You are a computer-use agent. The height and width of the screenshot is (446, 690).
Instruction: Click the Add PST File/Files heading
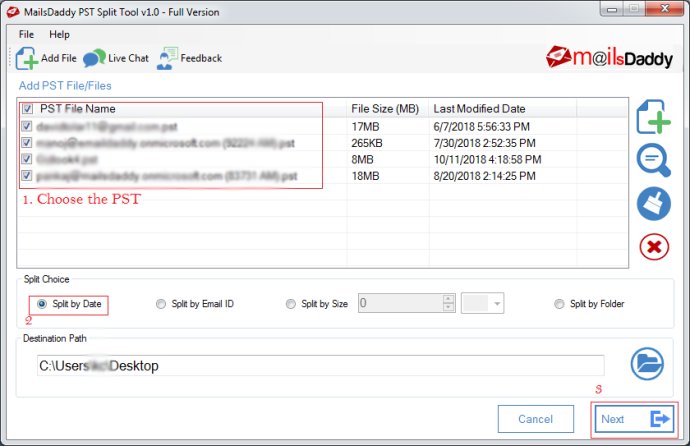(x=65, y=86)
